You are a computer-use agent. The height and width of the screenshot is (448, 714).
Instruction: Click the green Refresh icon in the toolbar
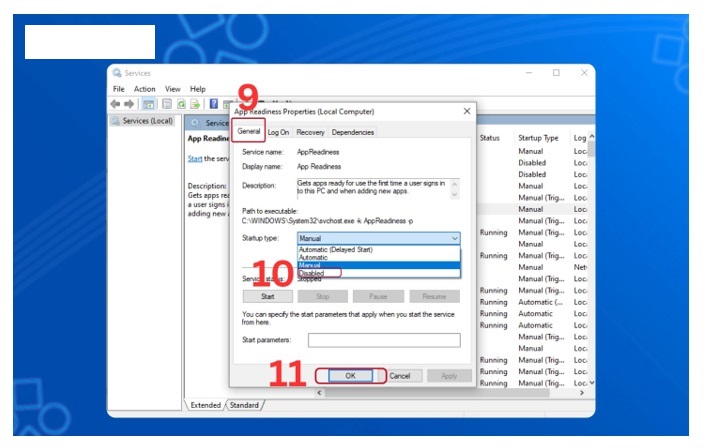tap(182, 104)
